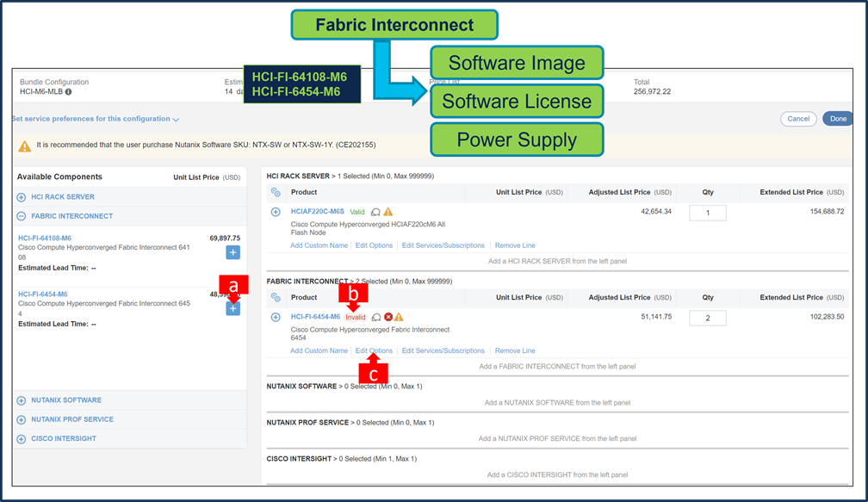868x502 pixels.
Task: Open service preferences for this configuration dropdown
Action: tap(96, 119)
